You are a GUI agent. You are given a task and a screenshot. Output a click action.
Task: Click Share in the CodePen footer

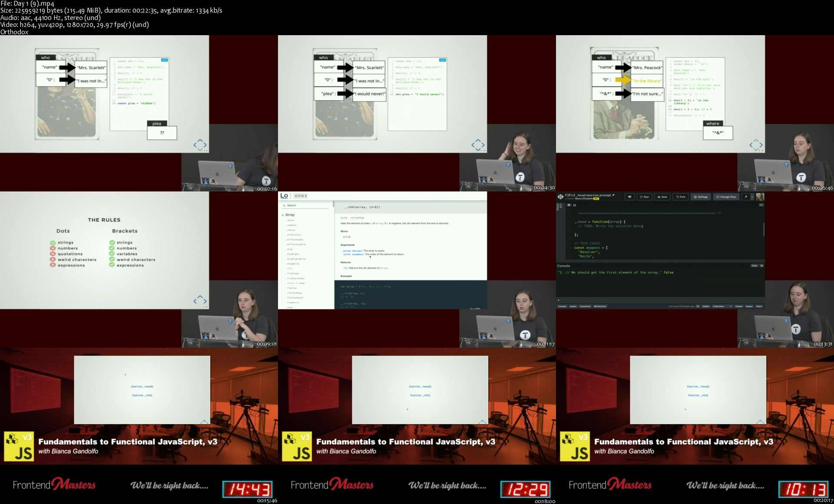point(759,306)
